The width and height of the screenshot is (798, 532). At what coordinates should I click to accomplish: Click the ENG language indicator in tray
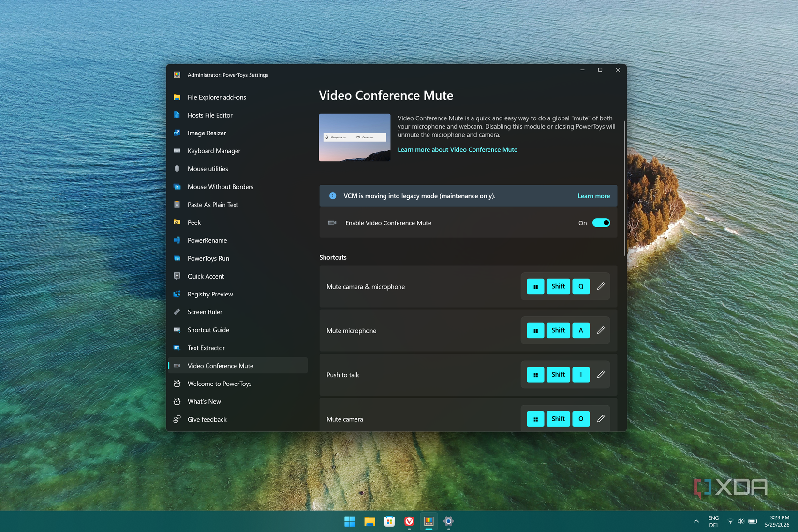click(713, 521)
